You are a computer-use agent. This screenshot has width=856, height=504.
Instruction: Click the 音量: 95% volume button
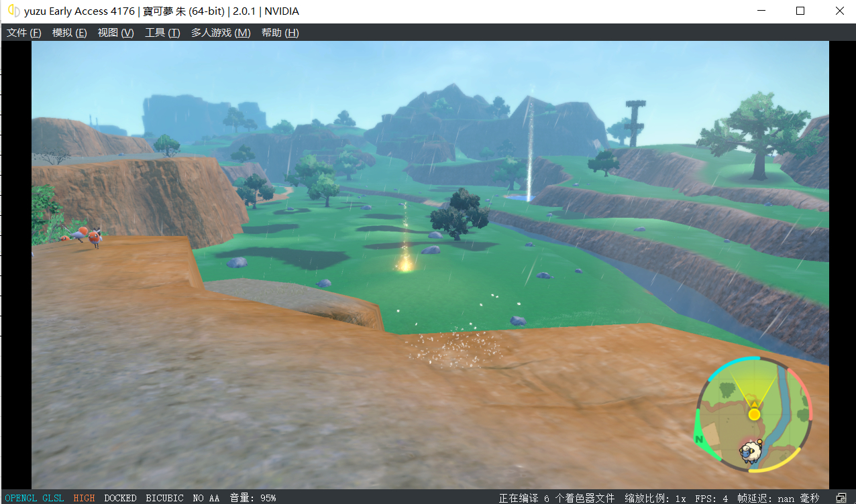tap(253, 498)
